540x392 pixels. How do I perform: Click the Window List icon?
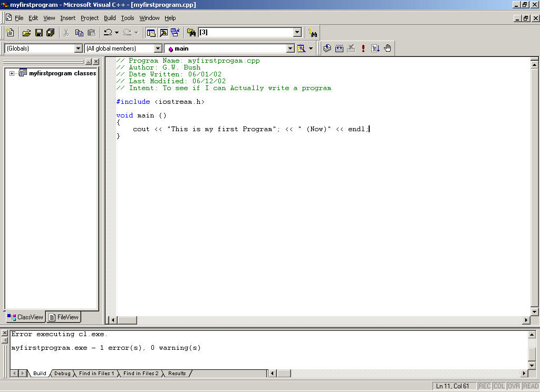175,33
